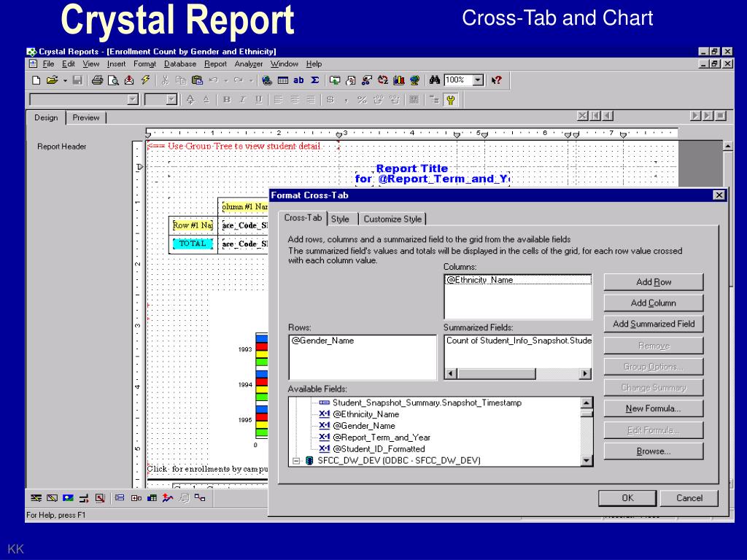The height and width of the screenshot is (560, 747).
Task: Toggle Bold formatting button
Action: point(227,100)
